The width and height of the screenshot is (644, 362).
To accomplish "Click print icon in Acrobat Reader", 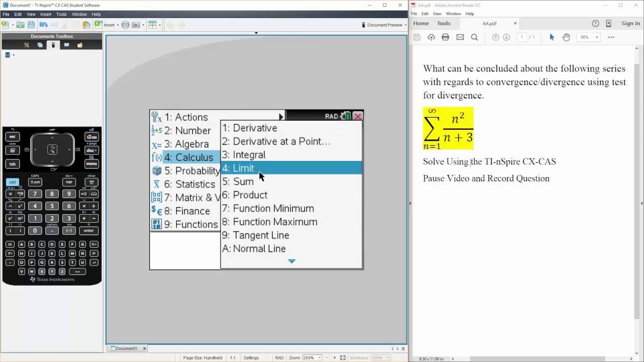I will tap(445, 37).
